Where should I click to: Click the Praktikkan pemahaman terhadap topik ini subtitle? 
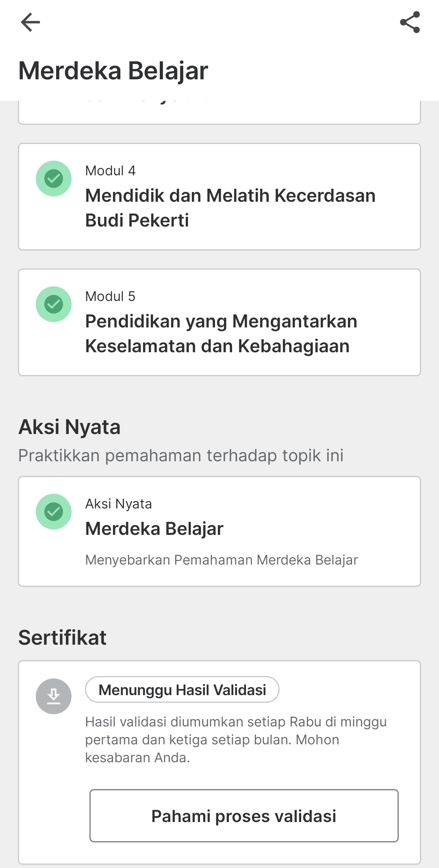[x=181, y=456]
